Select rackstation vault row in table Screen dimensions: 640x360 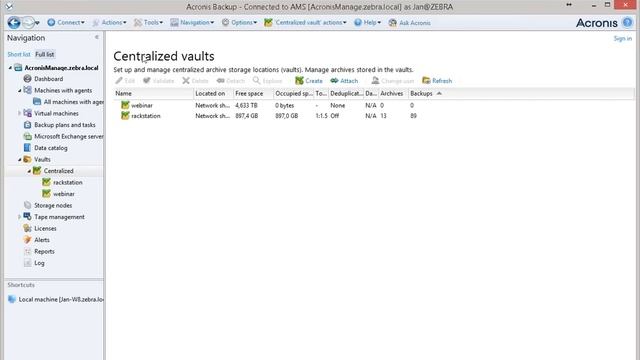373,116
